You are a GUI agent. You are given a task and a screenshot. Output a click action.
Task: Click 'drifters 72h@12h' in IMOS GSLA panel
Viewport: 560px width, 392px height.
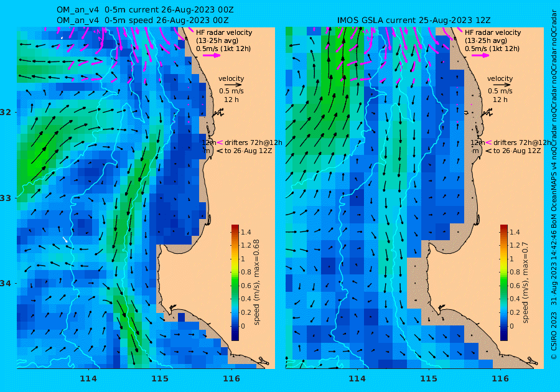pyautogui.click(x=522, y=142)
